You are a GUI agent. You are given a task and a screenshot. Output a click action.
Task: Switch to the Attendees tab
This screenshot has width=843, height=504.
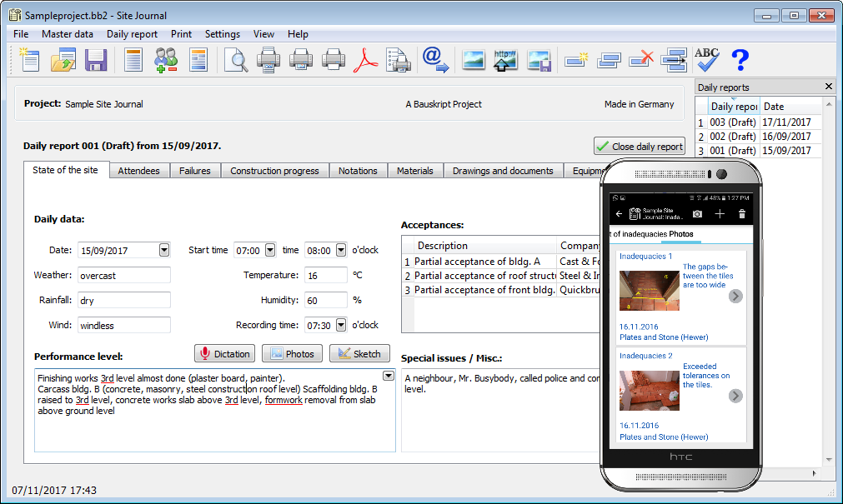click(x=139, y=170)
